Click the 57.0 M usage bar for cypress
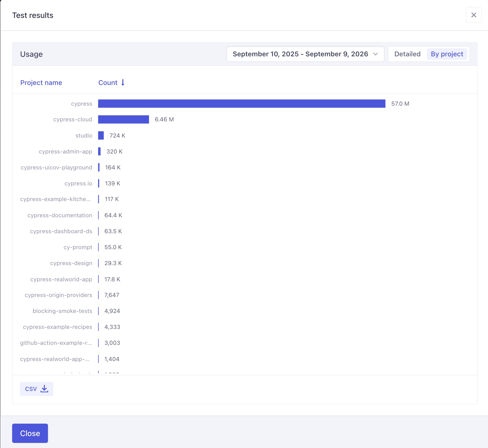This screenshot has width=488, height=448. pos(242,104)
